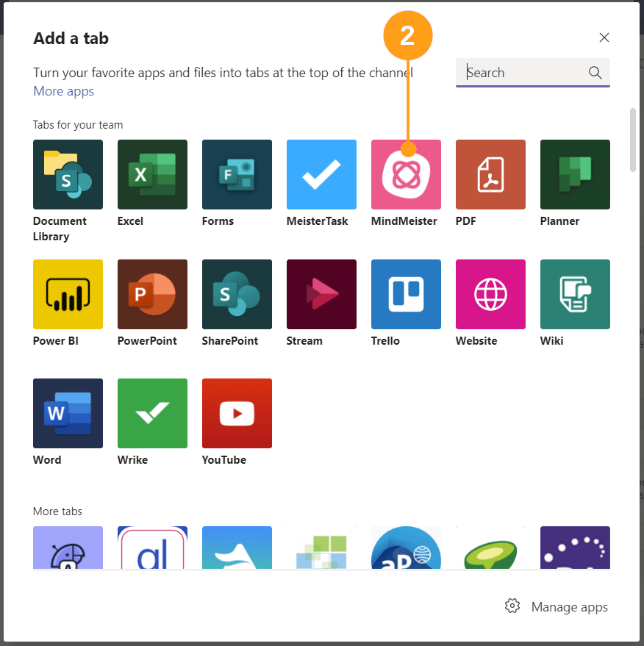Viewport: 644px width, 646px height.
Task: Select the green Wrike app icon
Action: point(152,413)
